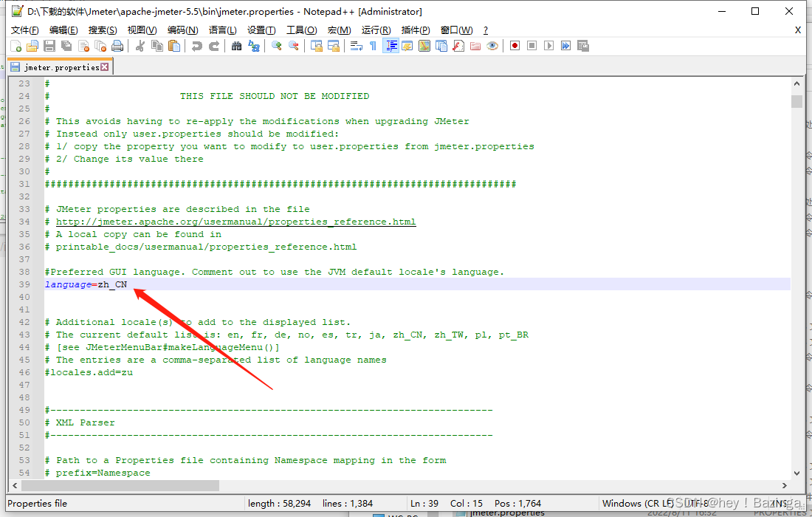The height and width of the screenshot is (517, 812).
Task: Click the 'Windows (CR LF)' status bar entry
Action: tap(638, 504)
